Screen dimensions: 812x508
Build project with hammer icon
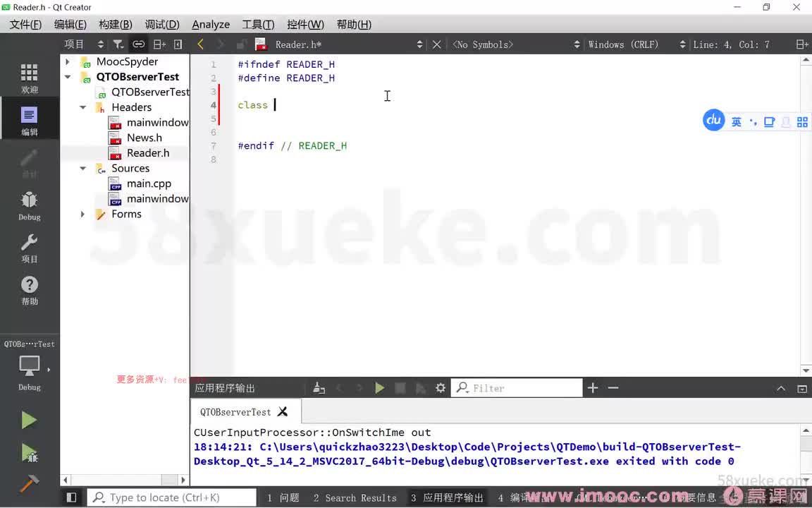29,483
